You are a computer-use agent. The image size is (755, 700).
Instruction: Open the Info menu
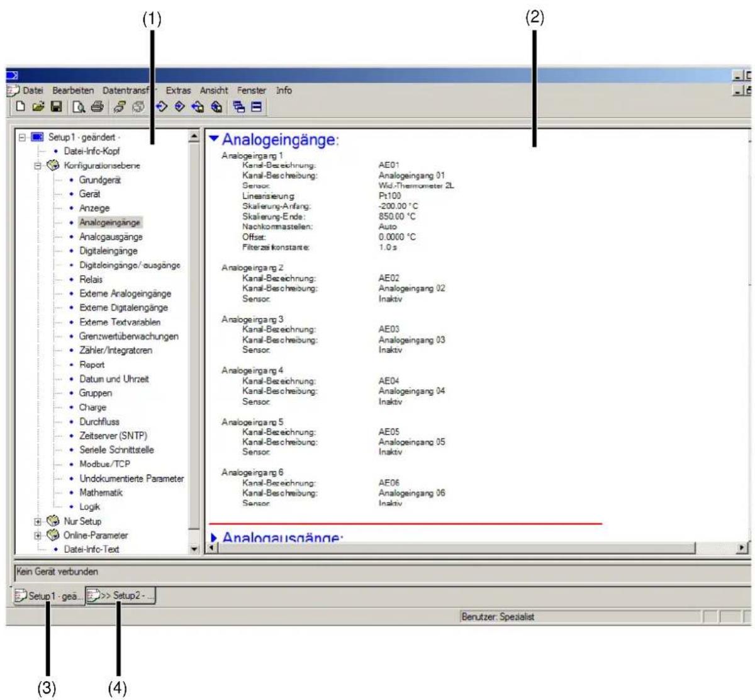[x=284, y=91]
